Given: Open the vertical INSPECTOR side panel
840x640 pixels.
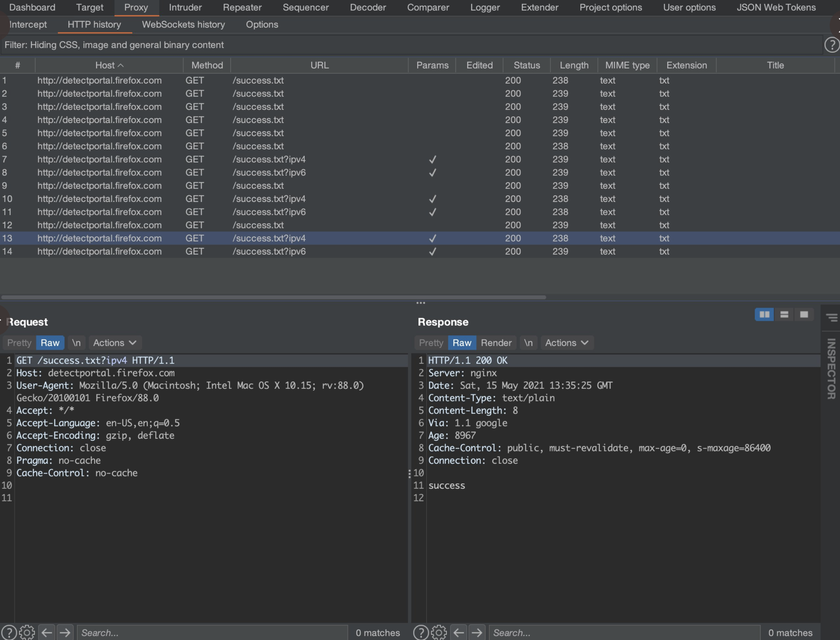Looking at the screenshot, I should (x=831, y=368).
